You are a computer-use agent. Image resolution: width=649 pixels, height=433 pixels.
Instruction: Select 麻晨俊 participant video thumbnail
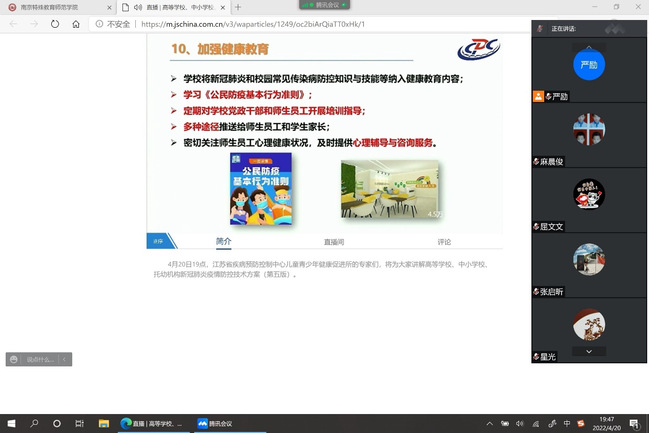pyautogui.click(x=588, y=129)
